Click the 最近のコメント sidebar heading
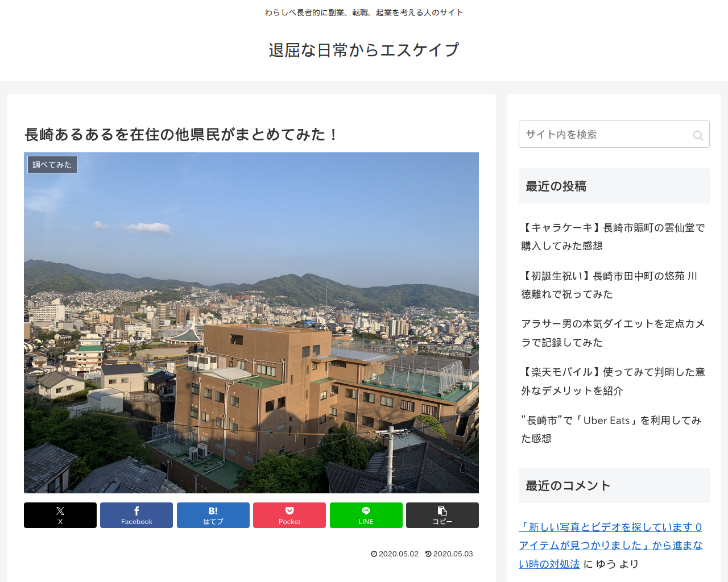 point(614,485)
